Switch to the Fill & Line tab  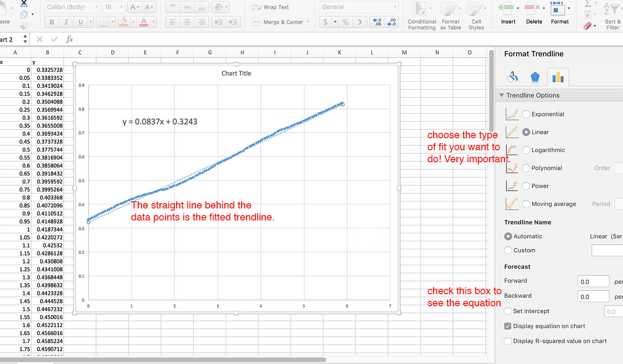(512, 76)
